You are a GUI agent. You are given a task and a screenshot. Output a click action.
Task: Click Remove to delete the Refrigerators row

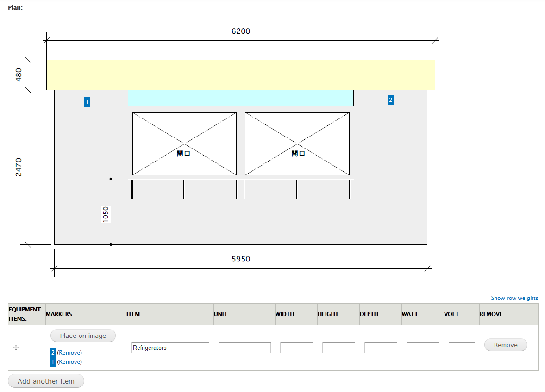pos(505,345)
